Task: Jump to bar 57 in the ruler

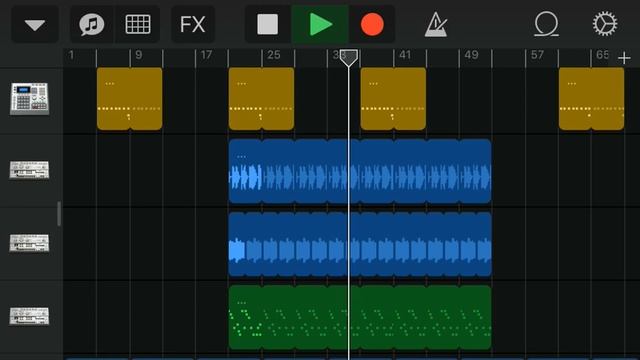Action: (x=537, y=55)
